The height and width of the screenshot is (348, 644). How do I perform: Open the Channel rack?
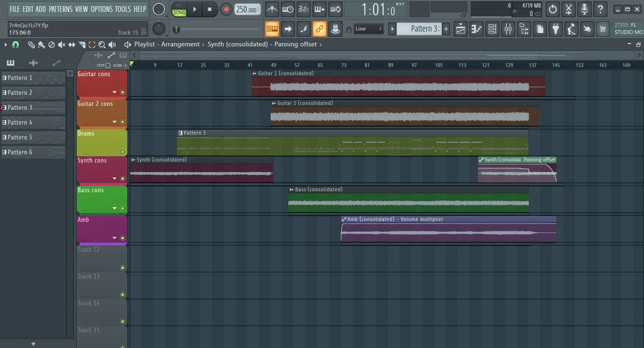492,29
